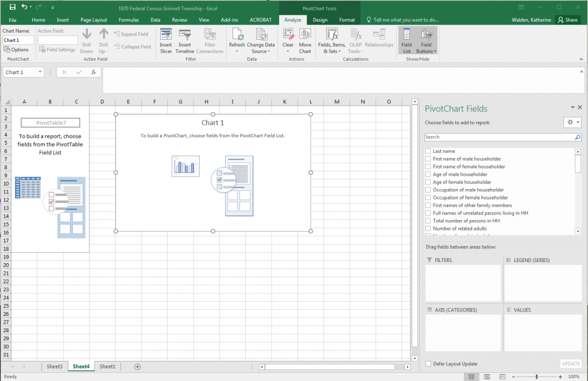Switch to the Design ribbon tab
This screenshot has width=588, height=381.
pos(320,20)
